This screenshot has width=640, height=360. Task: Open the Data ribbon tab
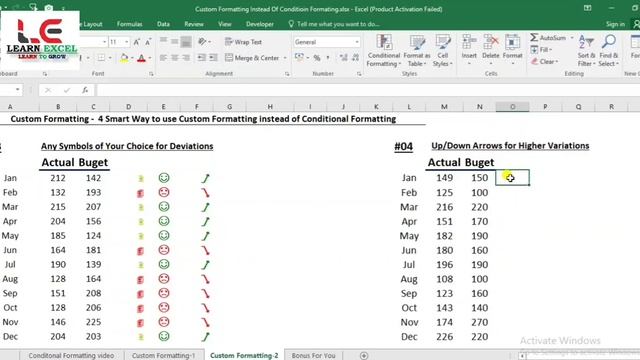pyautogui.click(x=163, y=24)
